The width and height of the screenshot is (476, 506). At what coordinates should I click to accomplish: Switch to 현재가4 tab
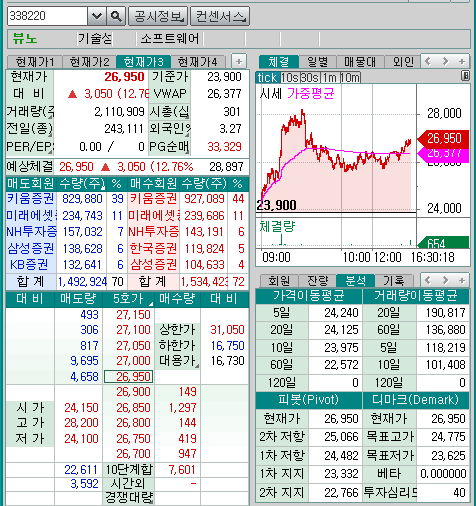coord(198,62)
